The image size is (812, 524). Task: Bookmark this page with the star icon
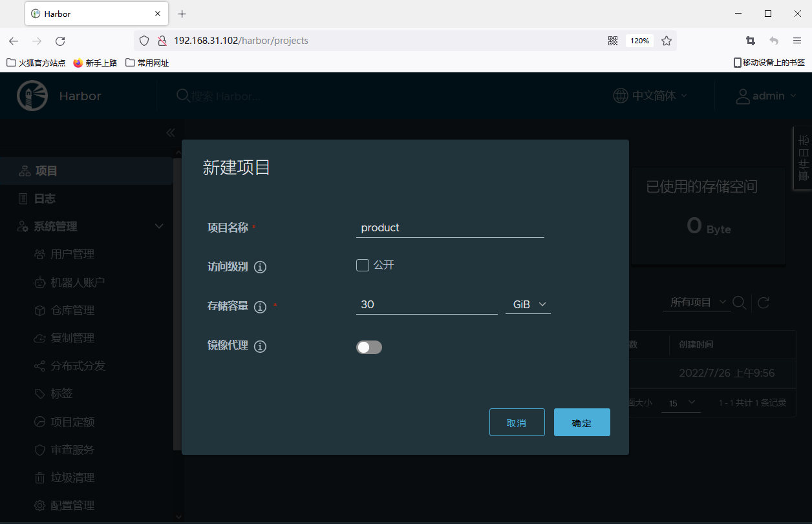click(667, 41)
